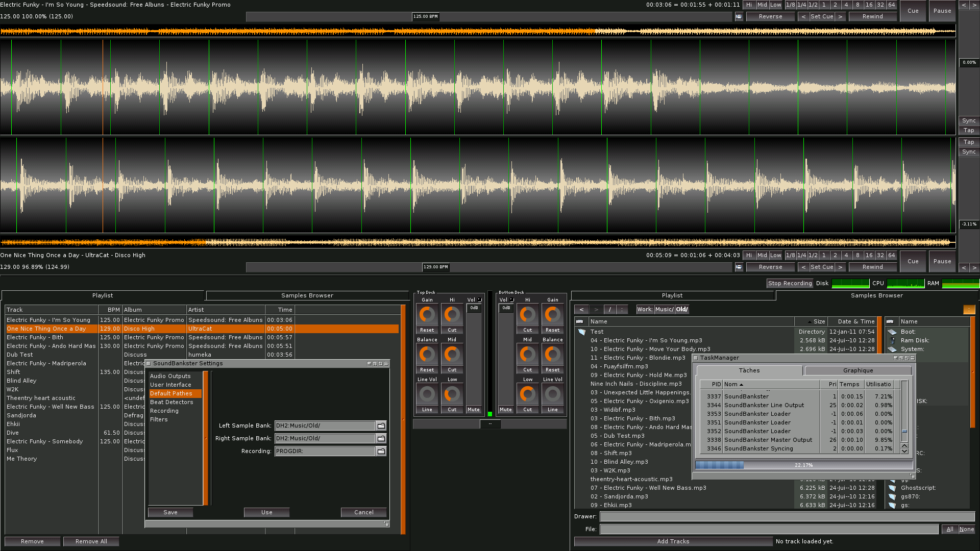Screen dimensions: 980x551
Task: Click the Bottom Deck Low knob
Action: click(x=527, y=394)
